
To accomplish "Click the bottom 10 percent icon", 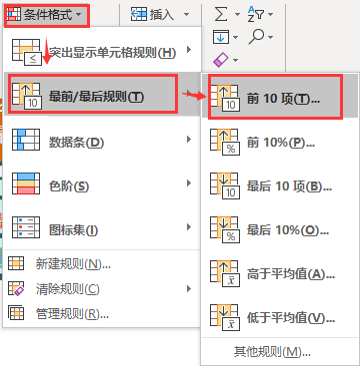I will pos(225,230).
